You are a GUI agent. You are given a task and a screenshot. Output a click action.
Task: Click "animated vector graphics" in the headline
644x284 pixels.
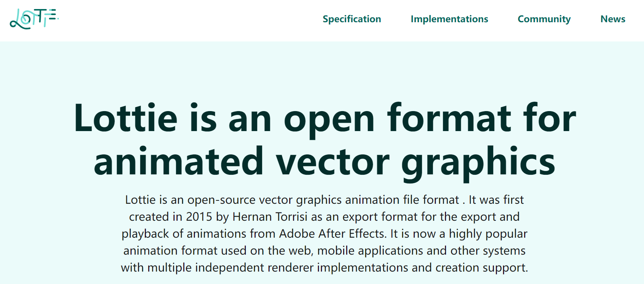coord(324,162)
